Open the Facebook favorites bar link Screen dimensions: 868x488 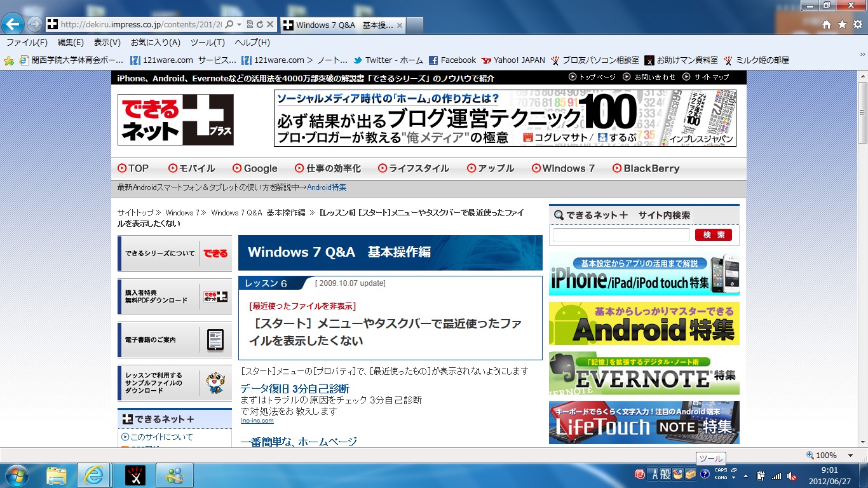pyautogui.click(x=452, y=60)
